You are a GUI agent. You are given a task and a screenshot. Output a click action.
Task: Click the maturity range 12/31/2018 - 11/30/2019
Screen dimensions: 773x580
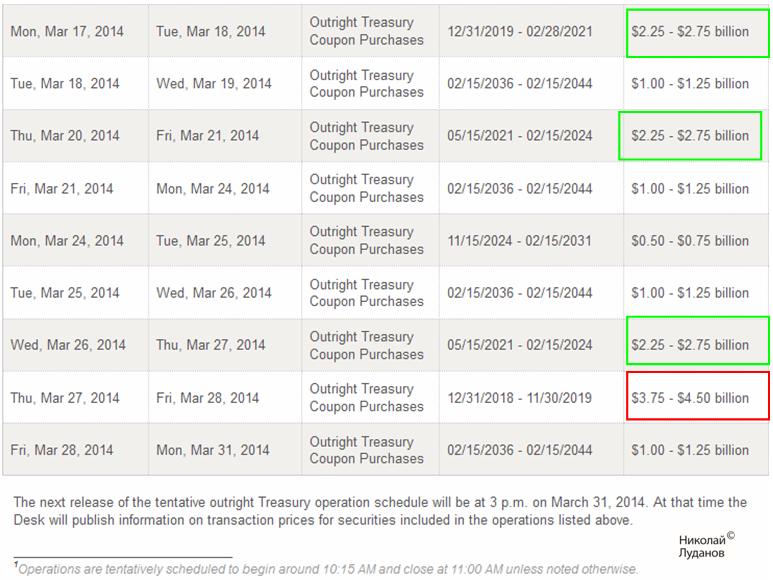(x=519, y=398)
